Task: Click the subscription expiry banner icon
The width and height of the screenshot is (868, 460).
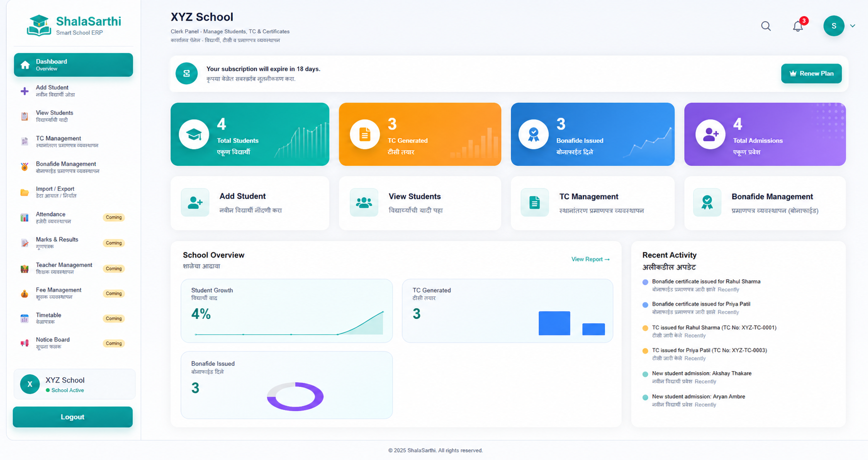Action: tap(186, 74)
